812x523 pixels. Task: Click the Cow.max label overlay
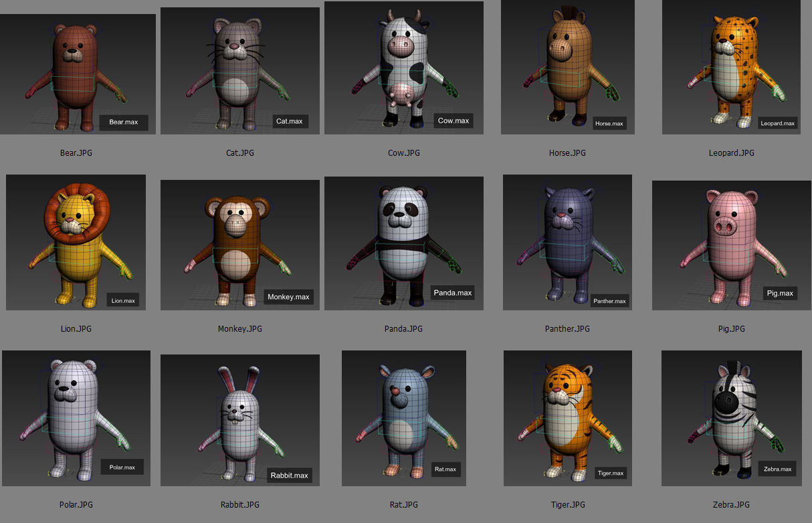(453, 120)
